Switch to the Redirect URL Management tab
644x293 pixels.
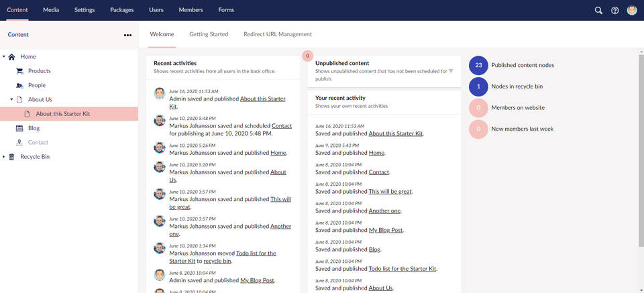click(278, 34)
